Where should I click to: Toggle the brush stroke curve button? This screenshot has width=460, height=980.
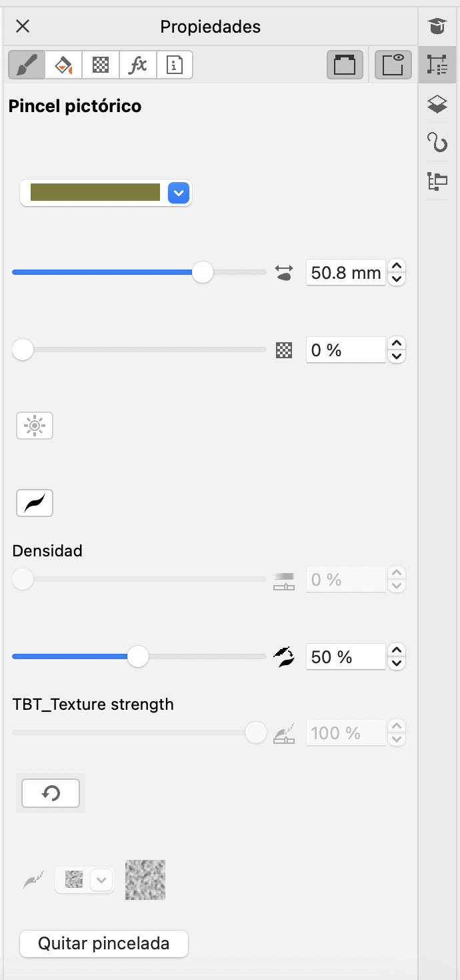pos(35,503)
